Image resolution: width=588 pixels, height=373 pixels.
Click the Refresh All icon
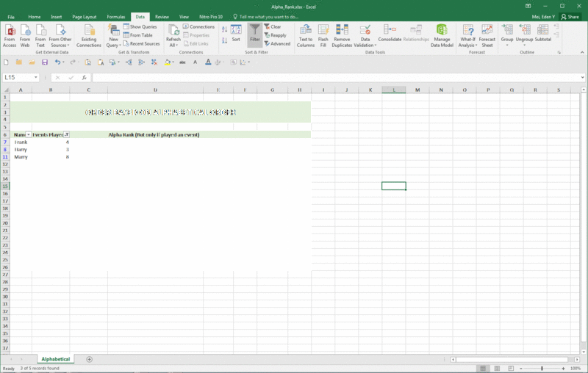[x=173, y=36]
